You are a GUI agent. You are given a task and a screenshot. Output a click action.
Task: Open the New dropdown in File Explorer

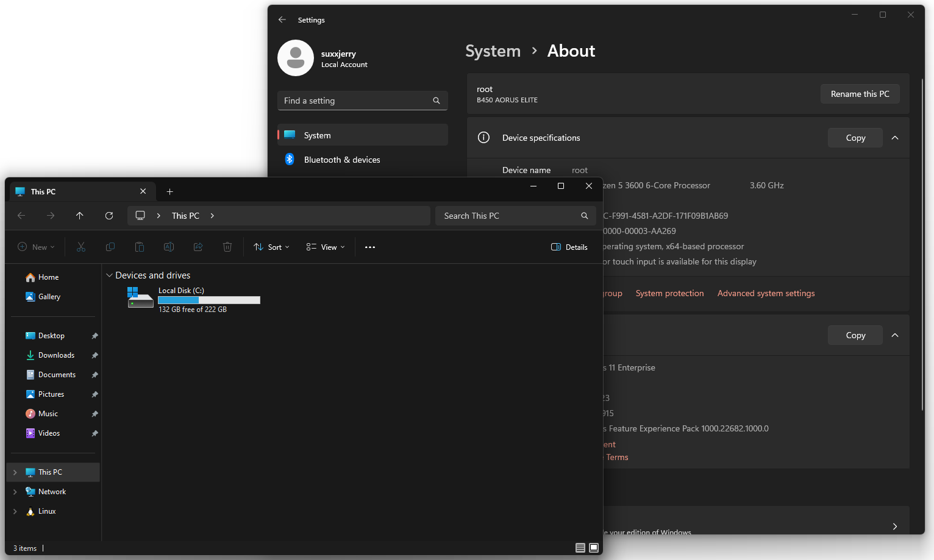point(37,247)
